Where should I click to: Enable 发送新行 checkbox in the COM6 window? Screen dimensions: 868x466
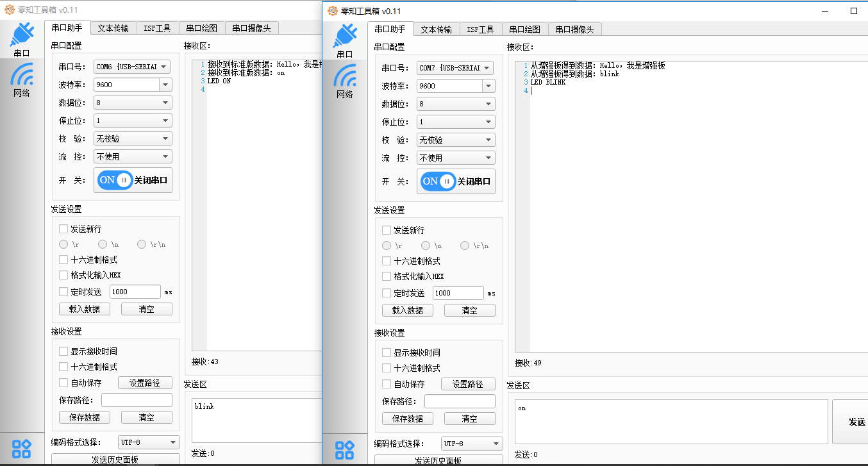(x=63, y=229)
